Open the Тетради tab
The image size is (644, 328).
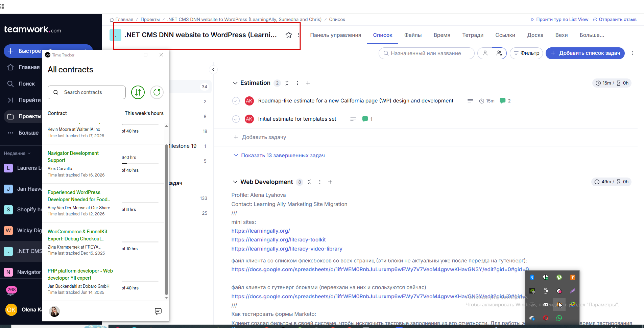[473, 35]
